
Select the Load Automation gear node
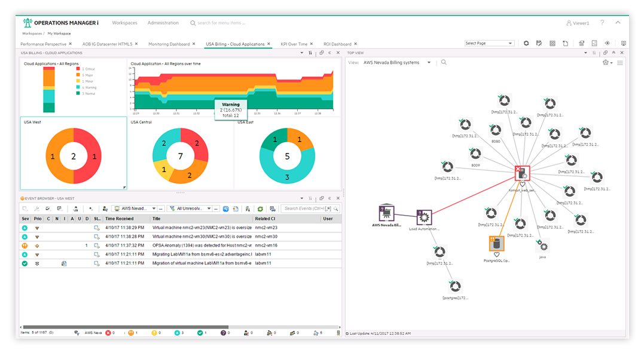tap(425, 217)
